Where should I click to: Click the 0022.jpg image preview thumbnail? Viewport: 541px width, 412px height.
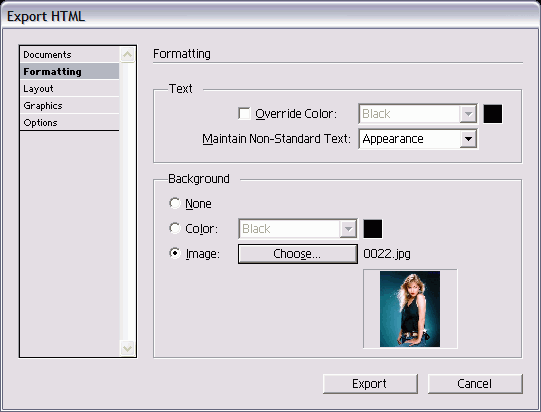410,309
